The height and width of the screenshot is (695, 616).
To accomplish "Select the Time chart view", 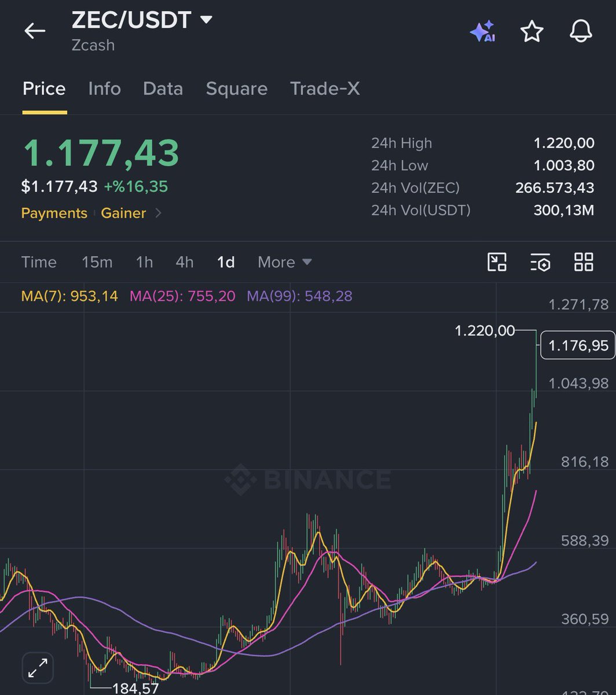I will pos(39,262).
